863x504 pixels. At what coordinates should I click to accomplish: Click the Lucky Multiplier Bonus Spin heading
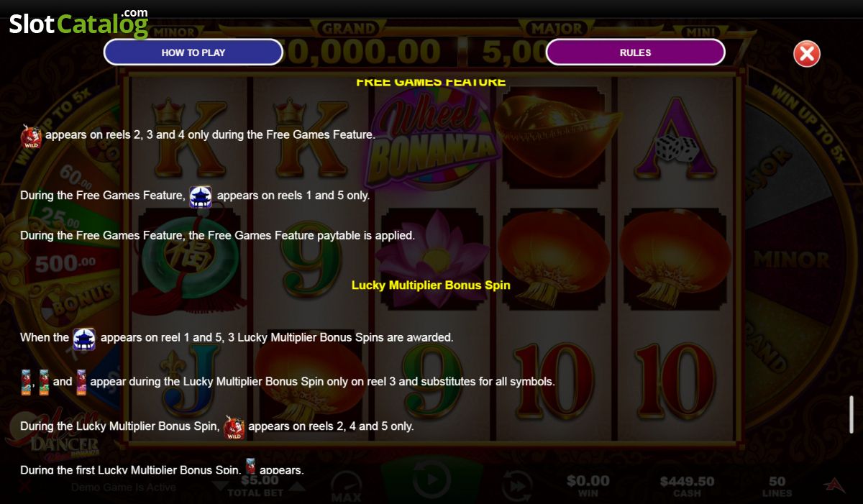click(x=431, y=285)
